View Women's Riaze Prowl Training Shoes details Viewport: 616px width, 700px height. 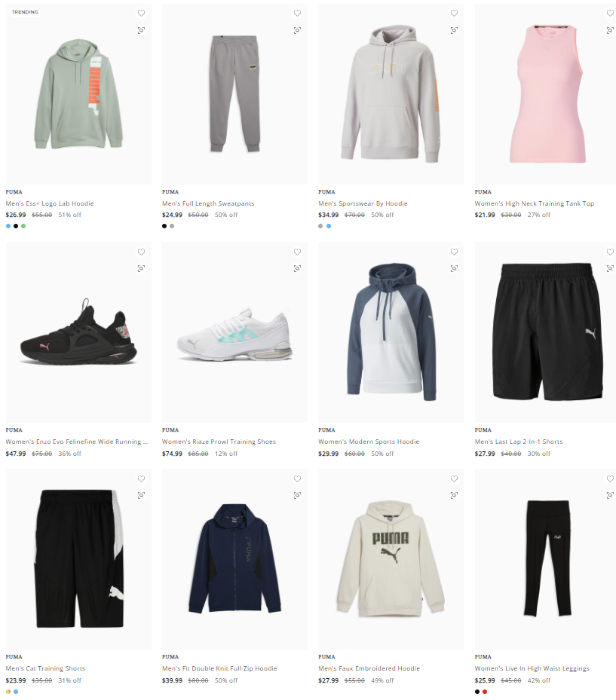(219, 442)
